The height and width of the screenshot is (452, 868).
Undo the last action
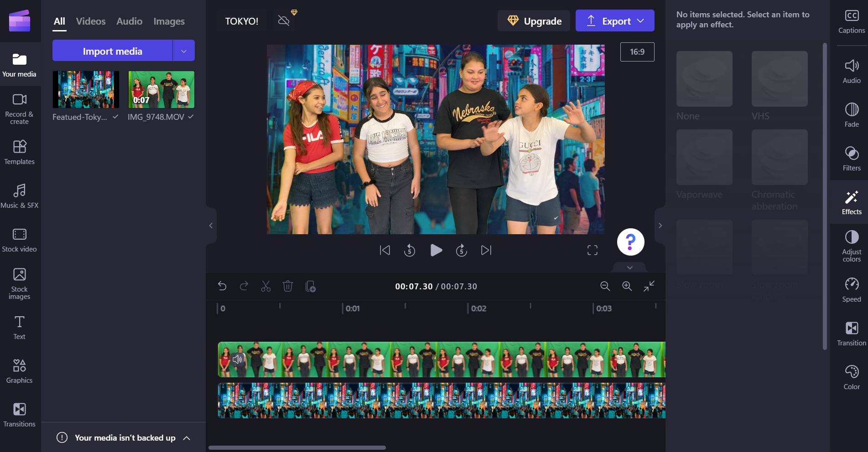point(222,286)
